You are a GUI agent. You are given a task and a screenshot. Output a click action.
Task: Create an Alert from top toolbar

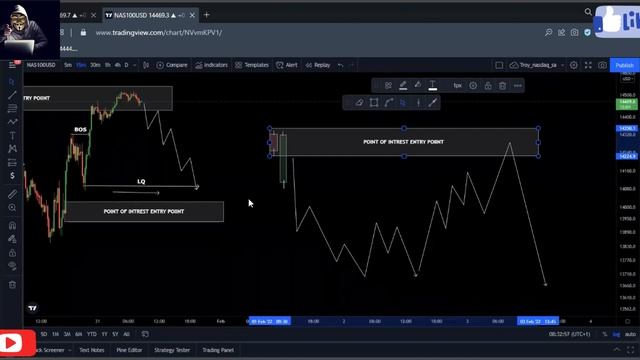click(287, 65)
